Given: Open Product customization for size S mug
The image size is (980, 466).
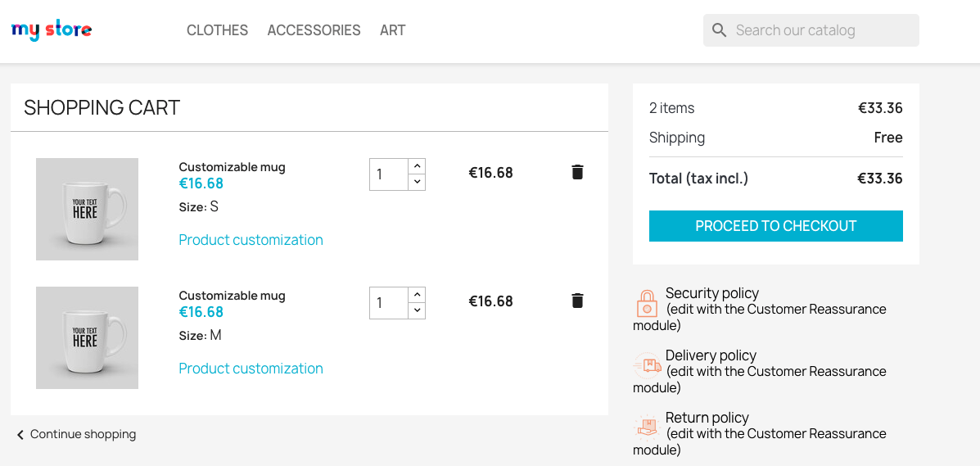Looking at the screenshot, I should (251, 240).
